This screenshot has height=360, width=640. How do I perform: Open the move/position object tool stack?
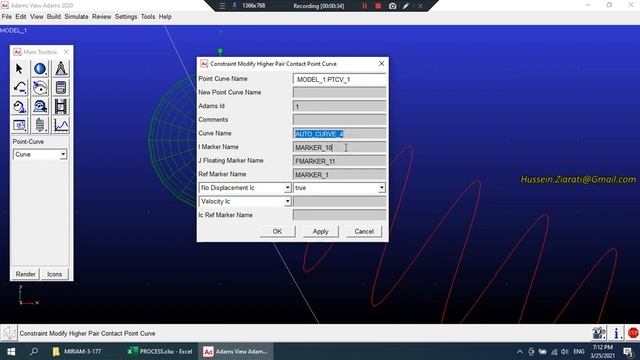[19, 125]
